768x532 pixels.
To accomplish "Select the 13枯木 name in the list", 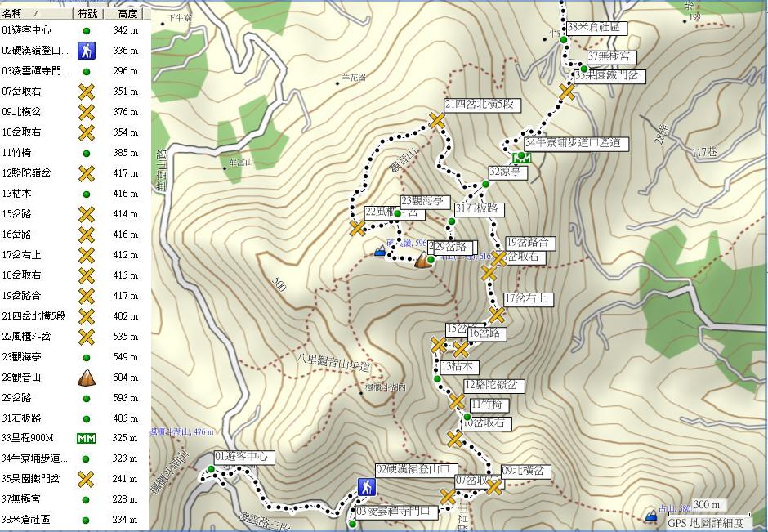I will 16,194.
